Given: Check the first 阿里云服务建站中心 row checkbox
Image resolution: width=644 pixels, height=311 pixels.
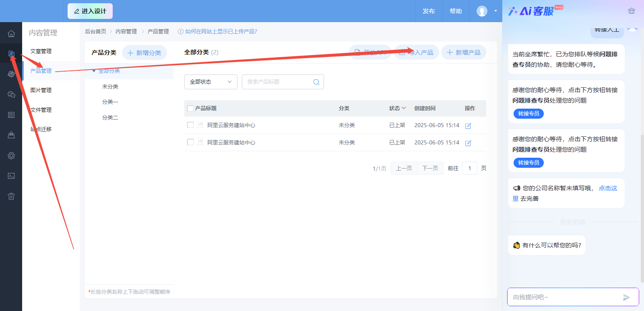Looking at the screenshot, I should click(190, 125).
